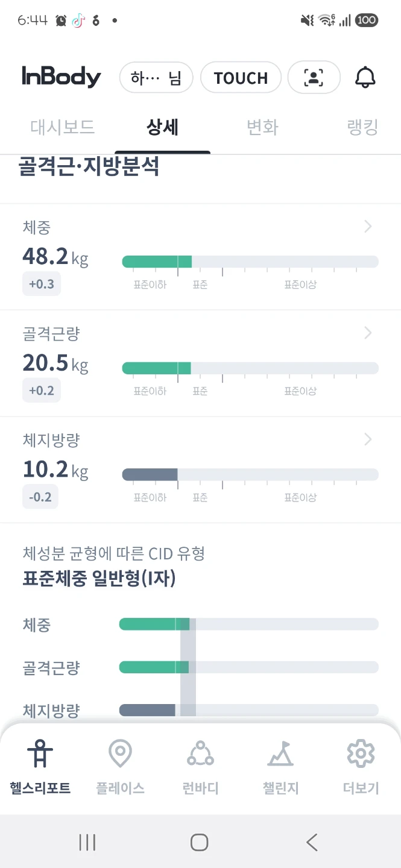Click the 체중 progress bar
The image size is (401, 868).
point(250,262)
